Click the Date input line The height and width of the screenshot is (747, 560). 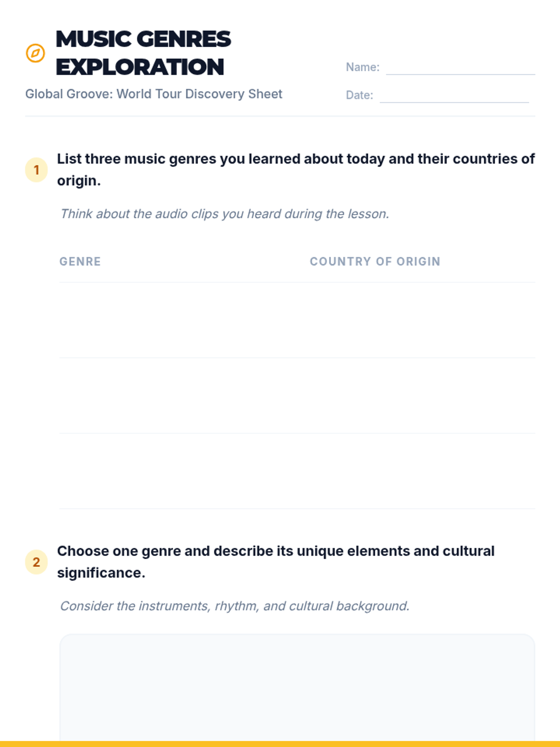pos(454,95)
